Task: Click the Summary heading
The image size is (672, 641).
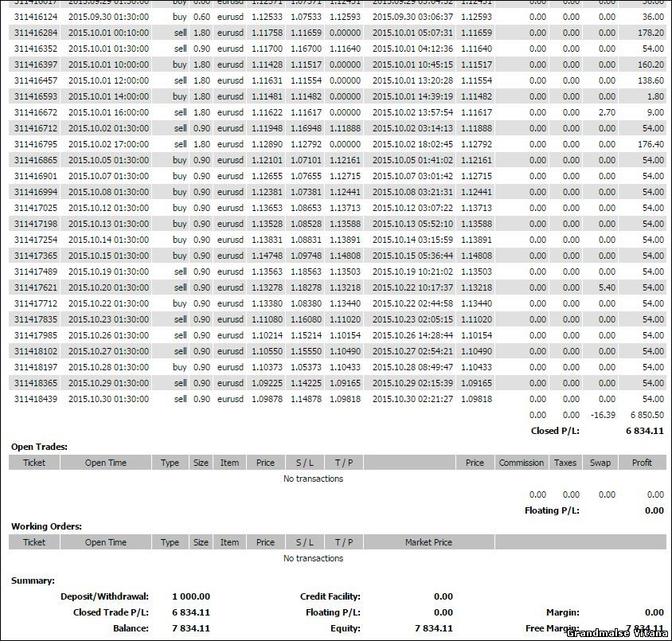Action: (x=33, y=580)
